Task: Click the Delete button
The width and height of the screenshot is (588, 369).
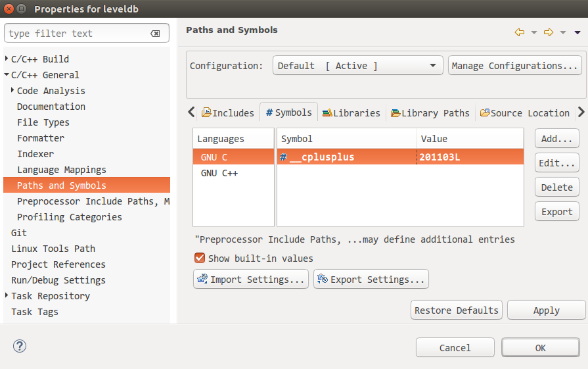Action: [x=557, y=187]
